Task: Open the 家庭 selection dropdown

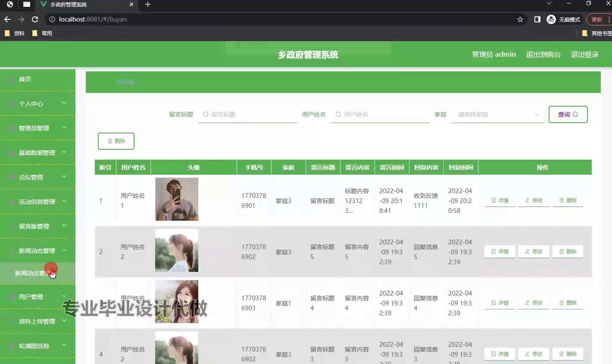Action: (x=498, y=115)
